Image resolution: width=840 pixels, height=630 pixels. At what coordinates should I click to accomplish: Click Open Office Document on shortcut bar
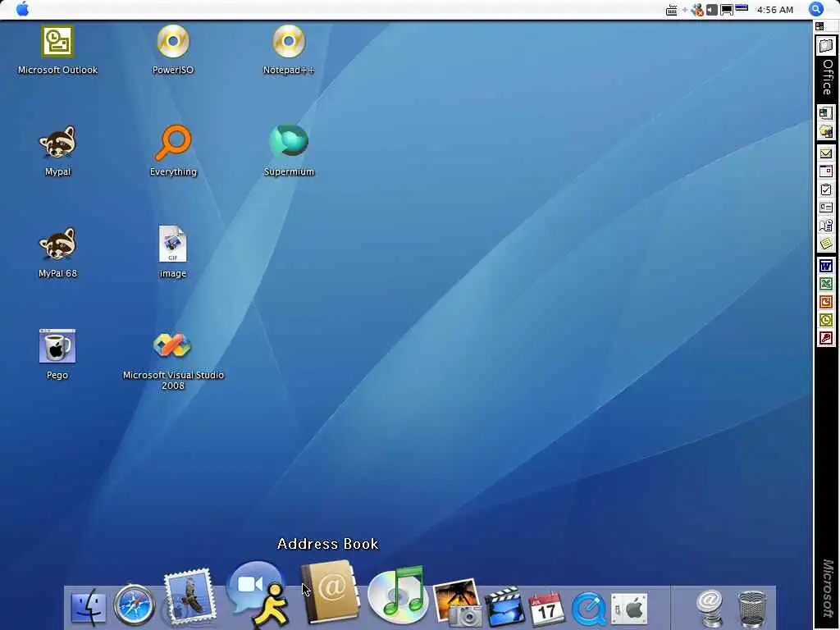825,131
